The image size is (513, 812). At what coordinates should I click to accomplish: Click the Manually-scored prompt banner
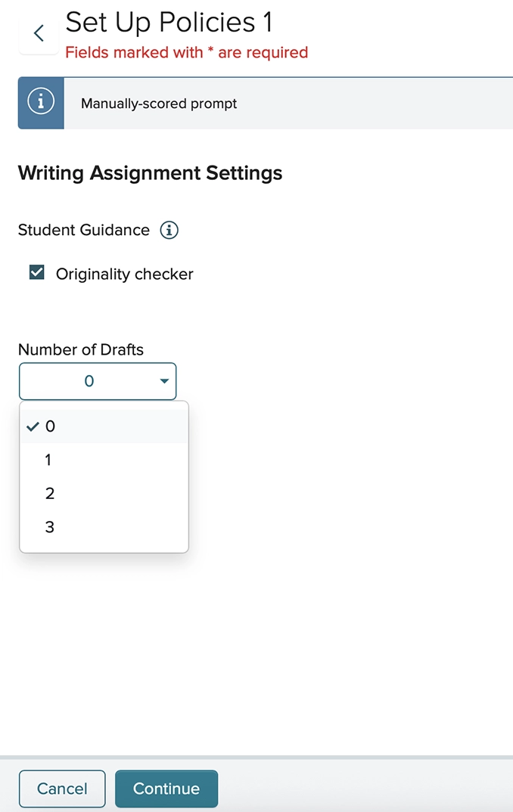pyautogui.click(x=158, y=104)
